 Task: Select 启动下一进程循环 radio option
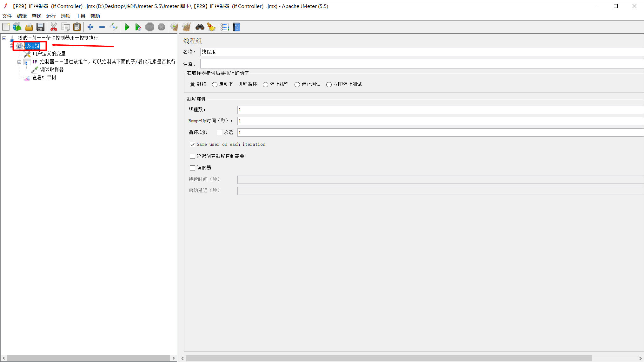click(x=215, y=85)
